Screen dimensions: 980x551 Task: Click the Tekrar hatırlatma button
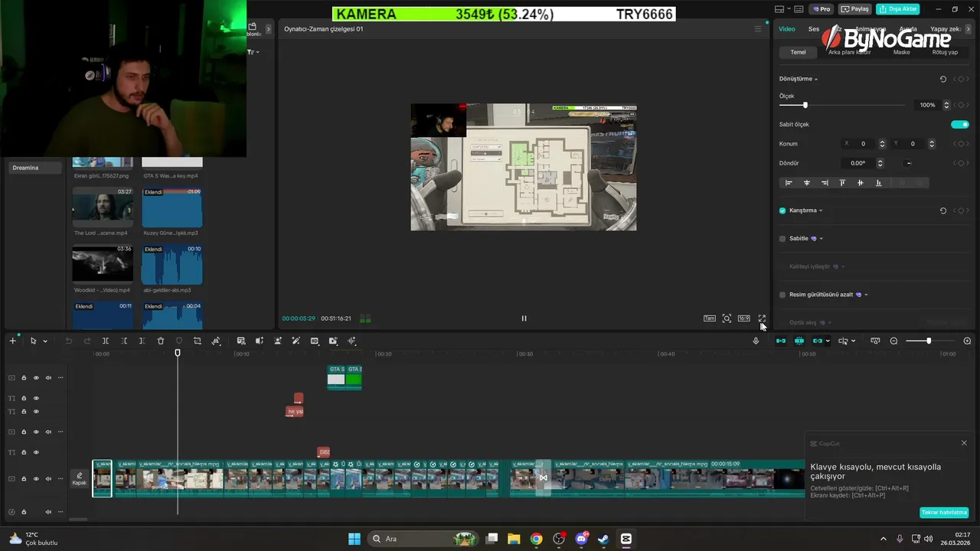944,513
